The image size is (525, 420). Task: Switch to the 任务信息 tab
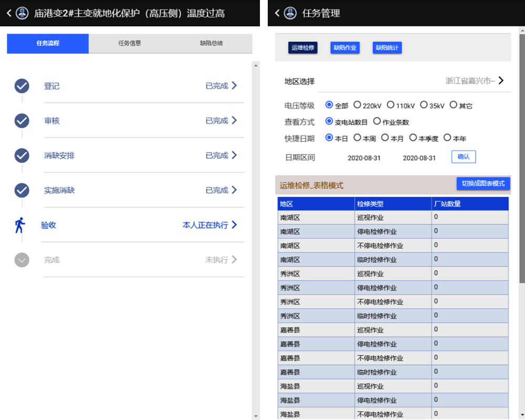[130, 43]
